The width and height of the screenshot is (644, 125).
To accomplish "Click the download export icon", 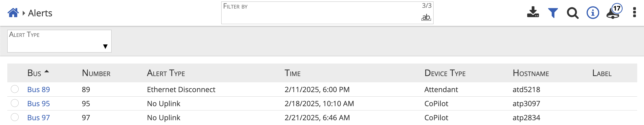I will click(533, 13).
